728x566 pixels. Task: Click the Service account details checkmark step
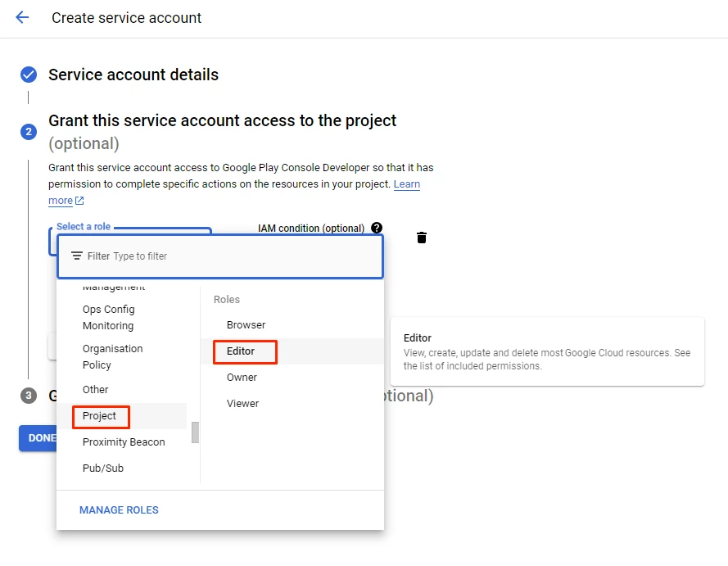(x=29, y=75)
